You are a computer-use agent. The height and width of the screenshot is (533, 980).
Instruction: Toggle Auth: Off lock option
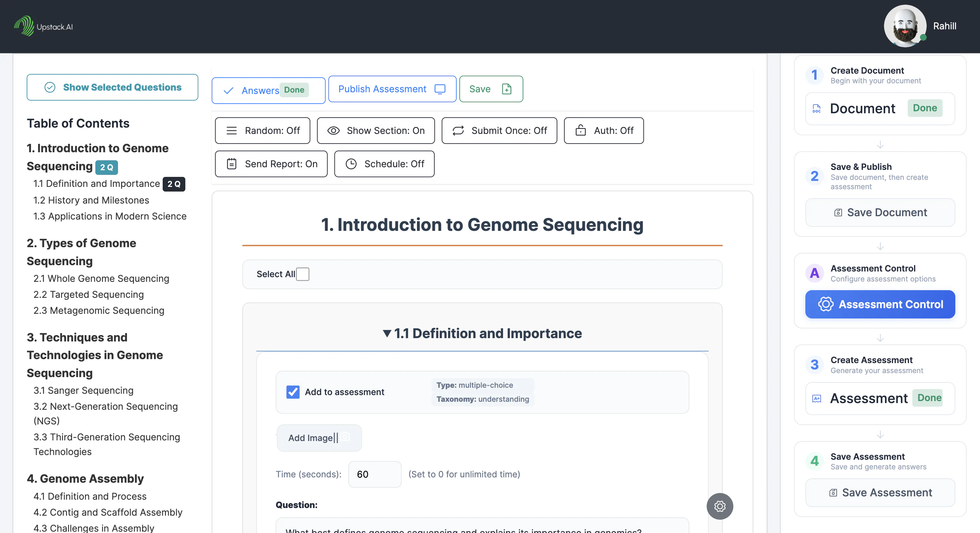pyautogui.click(x=604, y=130)
